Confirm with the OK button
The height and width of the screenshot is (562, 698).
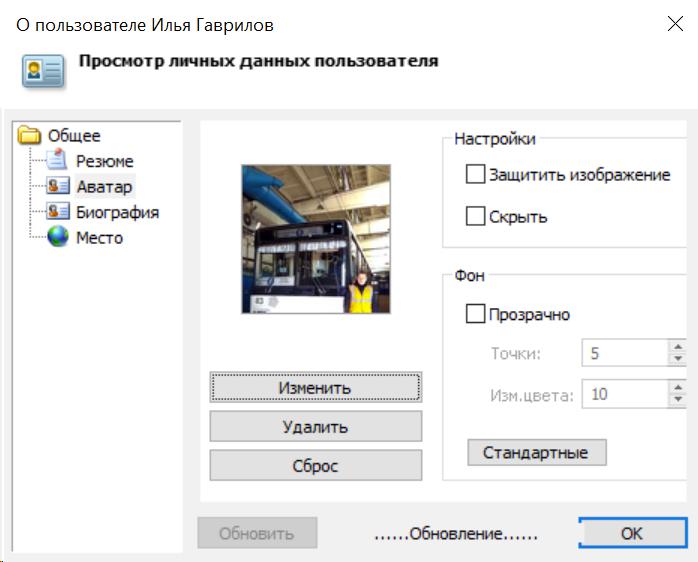(x=633, y=533)
